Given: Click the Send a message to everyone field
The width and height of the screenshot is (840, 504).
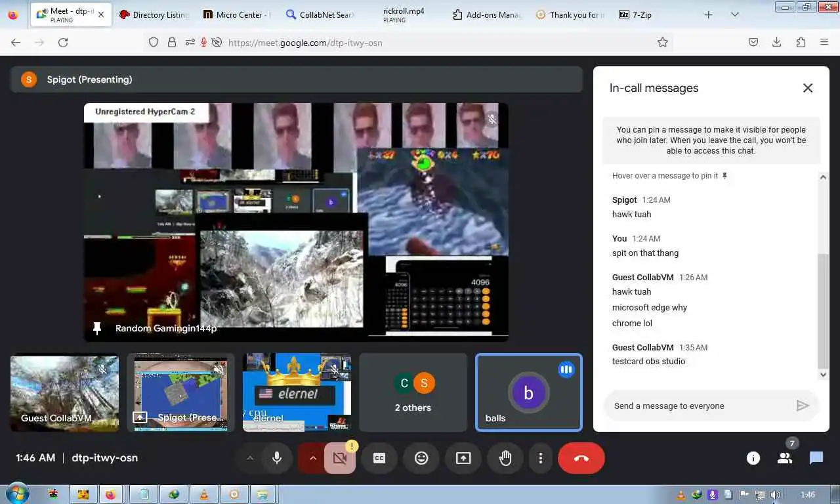Looking at the screenshot, I should pyautogui.click(x=700, y=406).
